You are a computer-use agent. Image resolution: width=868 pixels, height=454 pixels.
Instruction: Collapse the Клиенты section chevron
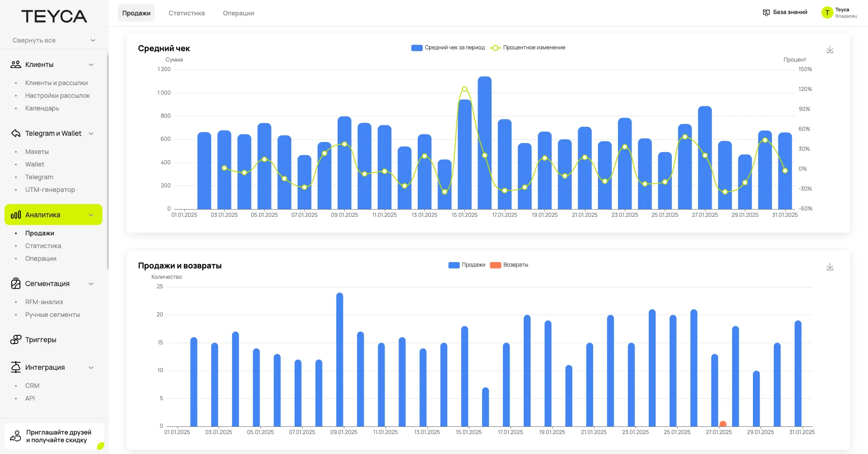click(91, 65)
